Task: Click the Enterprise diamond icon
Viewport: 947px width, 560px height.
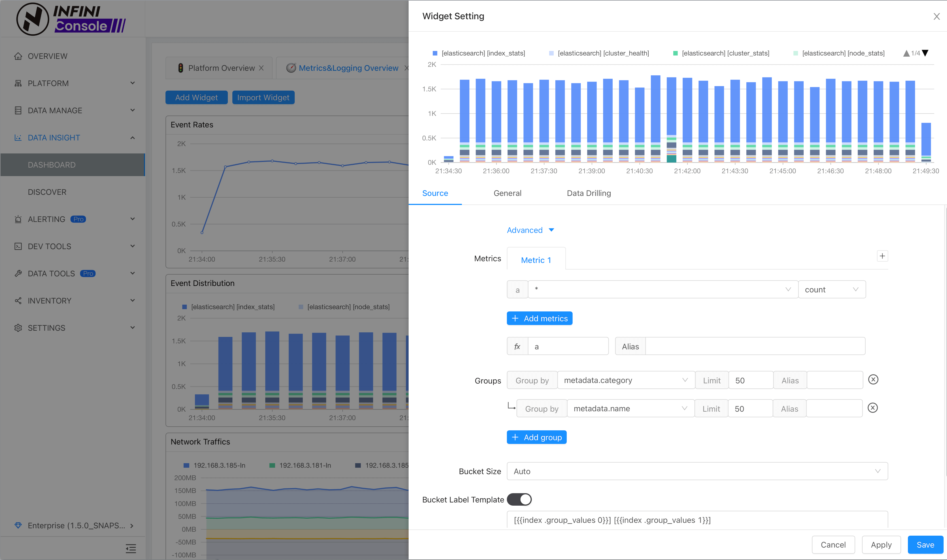Action: (x=18, y=525)
